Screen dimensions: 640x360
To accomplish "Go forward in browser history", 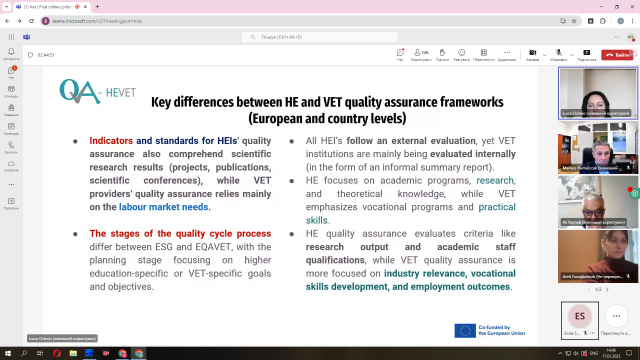I will [x=19, y=21].
